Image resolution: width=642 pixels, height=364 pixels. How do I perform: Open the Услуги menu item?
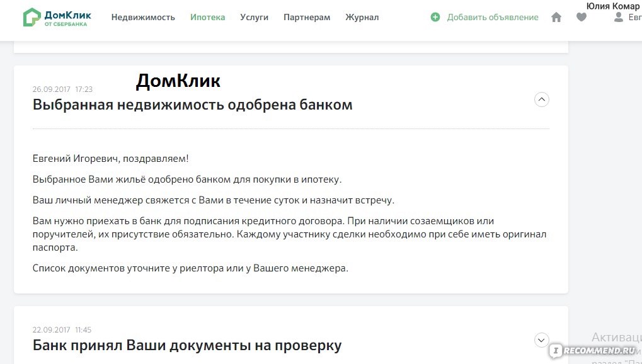pos(255,17)
